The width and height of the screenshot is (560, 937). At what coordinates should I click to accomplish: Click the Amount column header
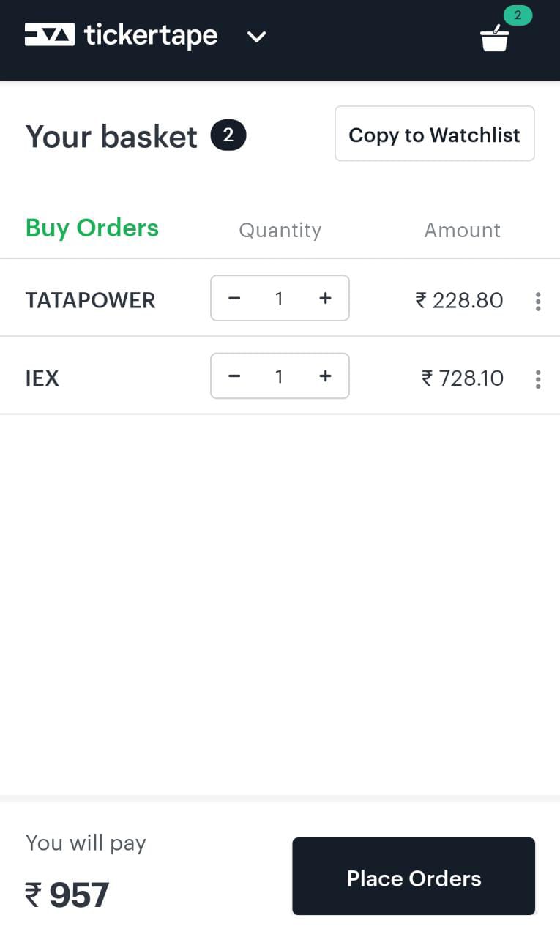click(x=462, y=231)
